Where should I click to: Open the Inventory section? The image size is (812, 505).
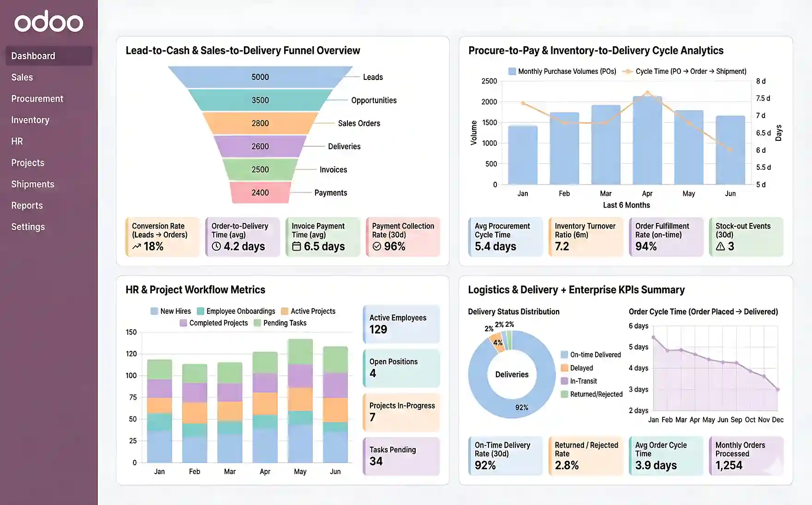pos(30,120)
